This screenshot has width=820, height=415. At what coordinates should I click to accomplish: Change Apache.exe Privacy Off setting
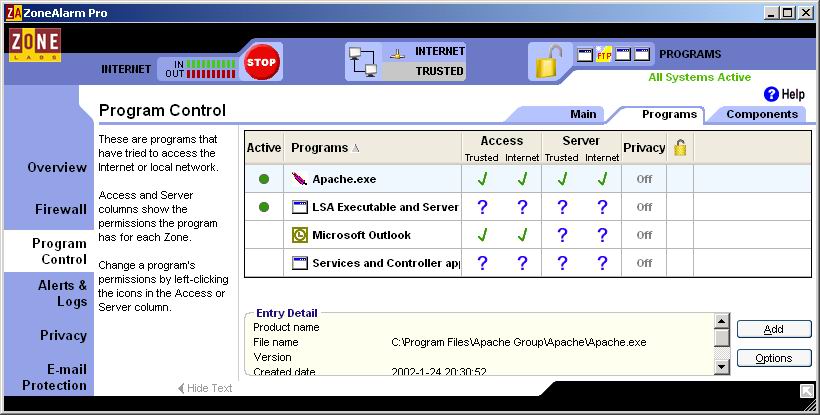point(644,179)
